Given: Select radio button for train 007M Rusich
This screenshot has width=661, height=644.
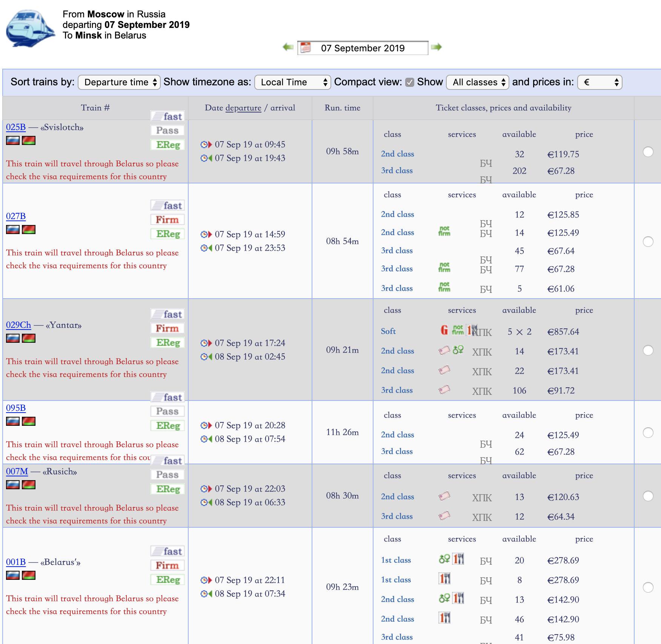Looking at the screenshot, I should coord(648,496).
